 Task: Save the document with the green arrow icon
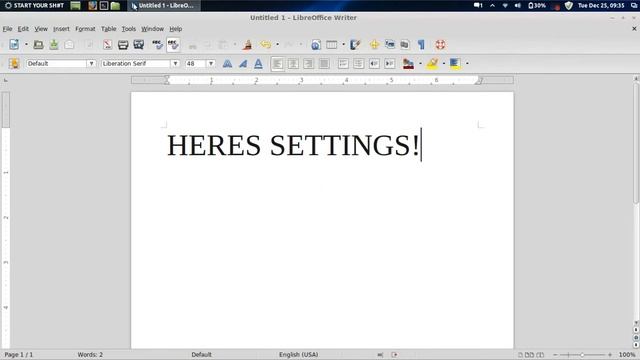tap(54, 44)
